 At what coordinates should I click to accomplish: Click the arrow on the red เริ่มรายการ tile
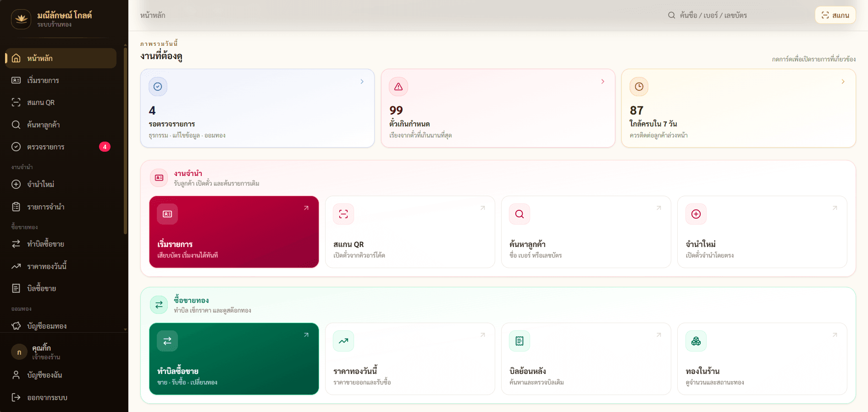click(x=306, y=208)
